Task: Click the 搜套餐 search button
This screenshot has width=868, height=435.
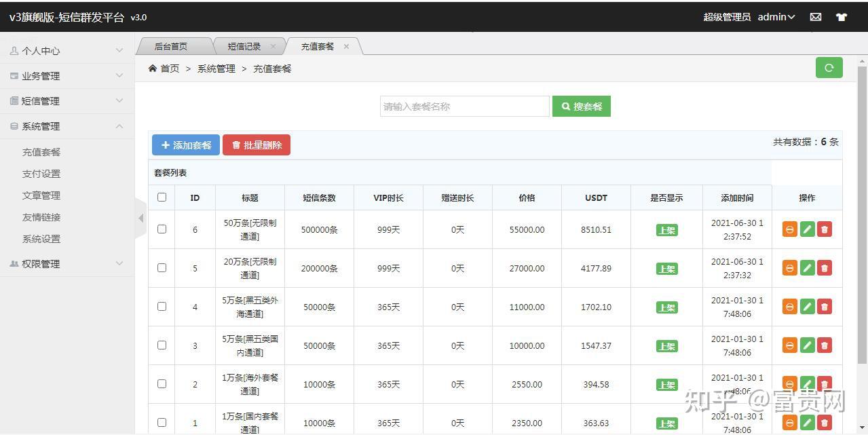Action: [582, 107]
